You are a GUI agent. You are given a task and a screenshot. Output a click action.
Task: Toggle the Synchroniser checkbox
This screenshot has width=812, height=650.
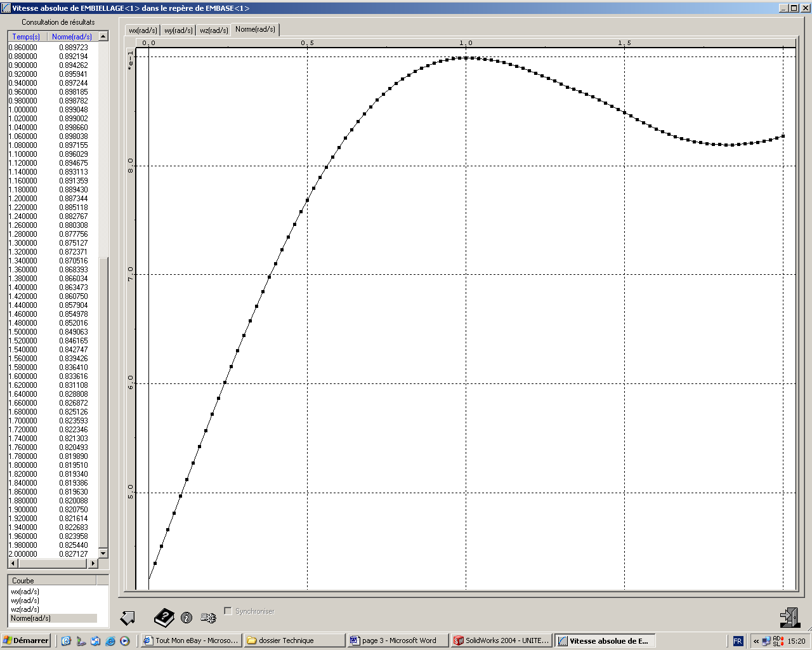[x=228, y=611]
